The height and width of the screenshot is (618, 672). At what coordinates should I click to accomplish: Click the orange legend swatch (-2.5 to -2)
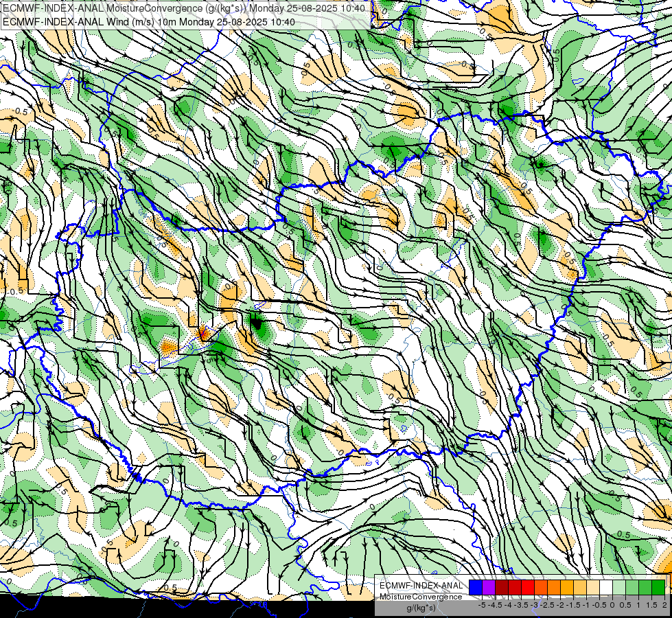click(x=554, y=587)
